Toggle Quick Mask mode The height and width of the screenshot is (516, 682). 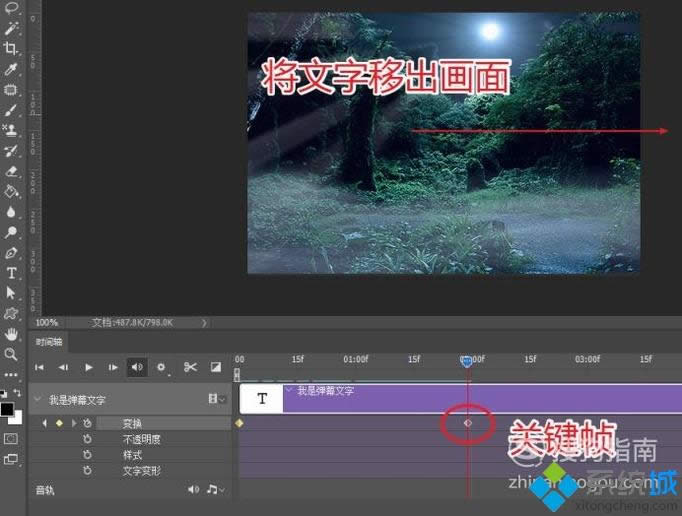point(10,439)
